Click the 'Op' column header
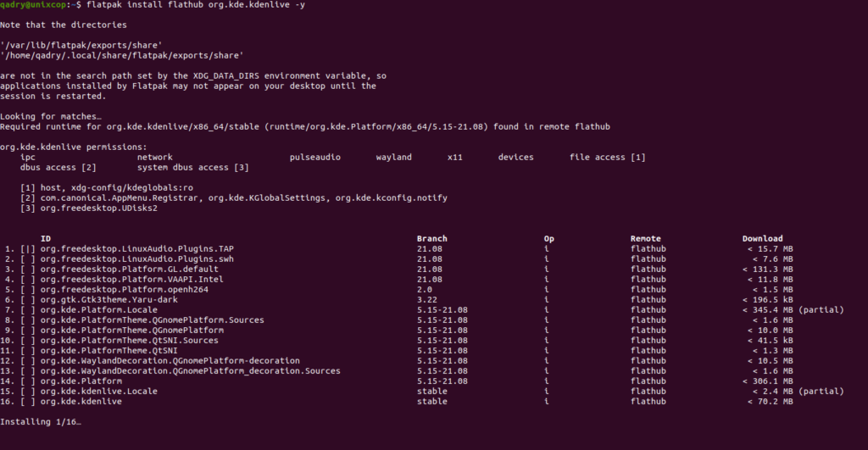The width and height of the screenshot is (868, 450). 548,239
